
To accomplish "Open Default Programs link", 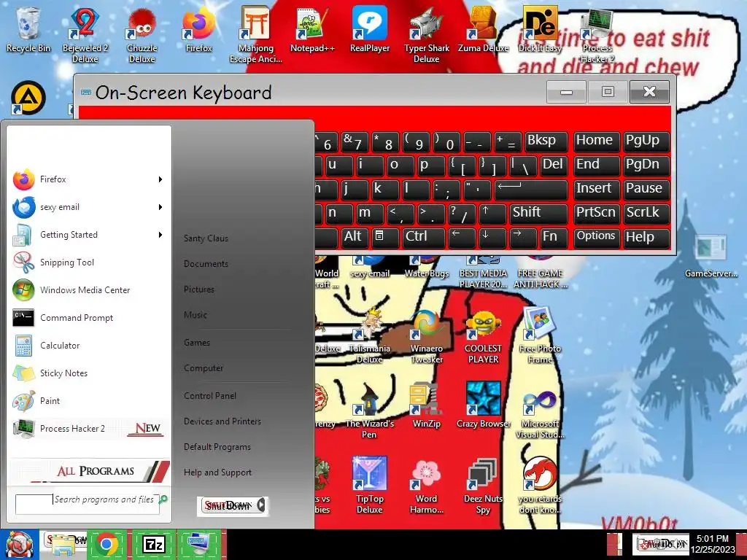I will tap(217, 447).
